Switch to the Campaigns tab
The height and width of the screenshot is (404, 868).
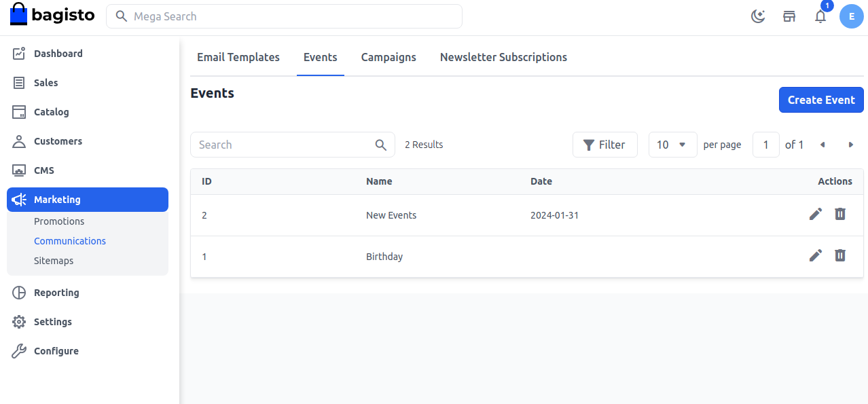pos(388,57)
